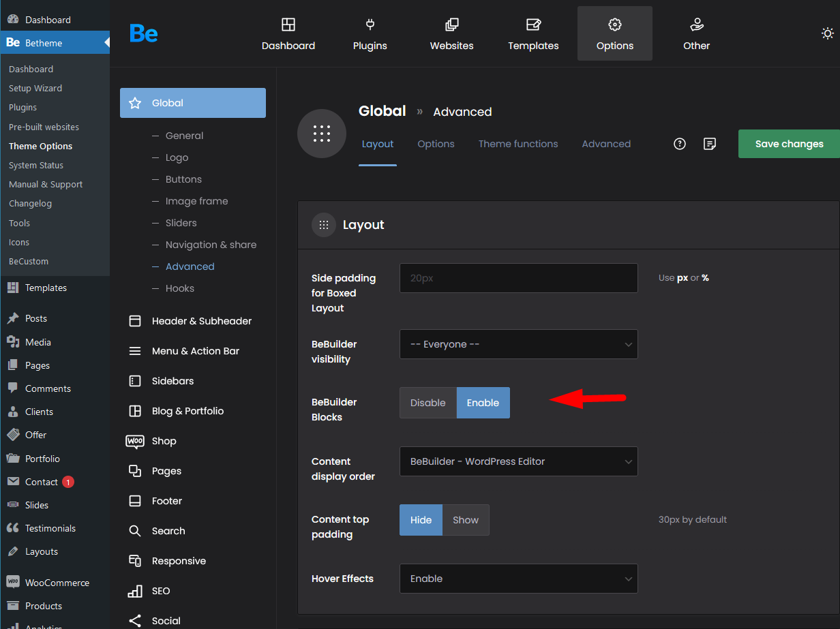Open Manual & Support link
Image resolution: width=840 pixels, height=629 pixels.
point(46,184)
